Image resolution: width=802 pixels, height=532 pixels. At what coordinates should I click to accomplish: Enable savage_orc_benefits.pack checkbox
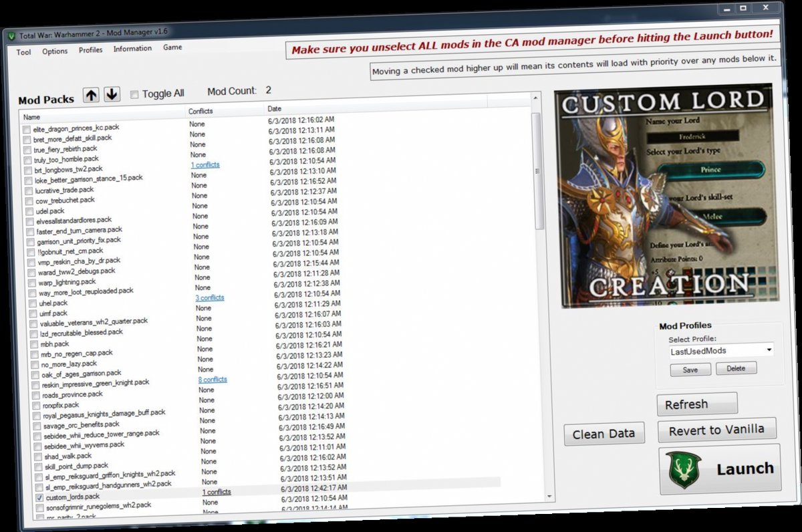37,426
